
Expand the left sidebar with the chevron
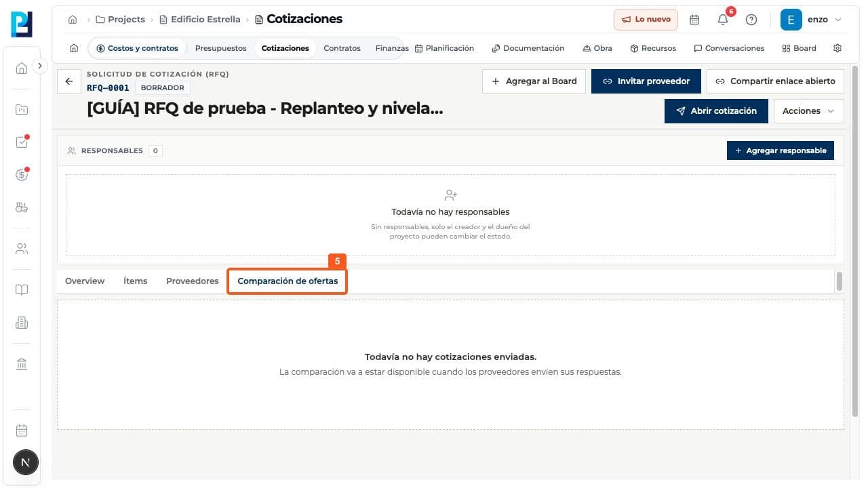[x=40, y=66]
